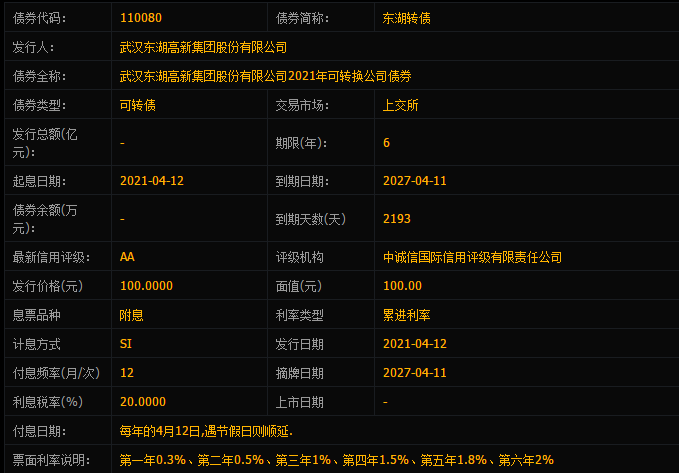Viewport: 679px width, 473px height.
Task: Click the 利率类型 label
Action: coord(300,315)
